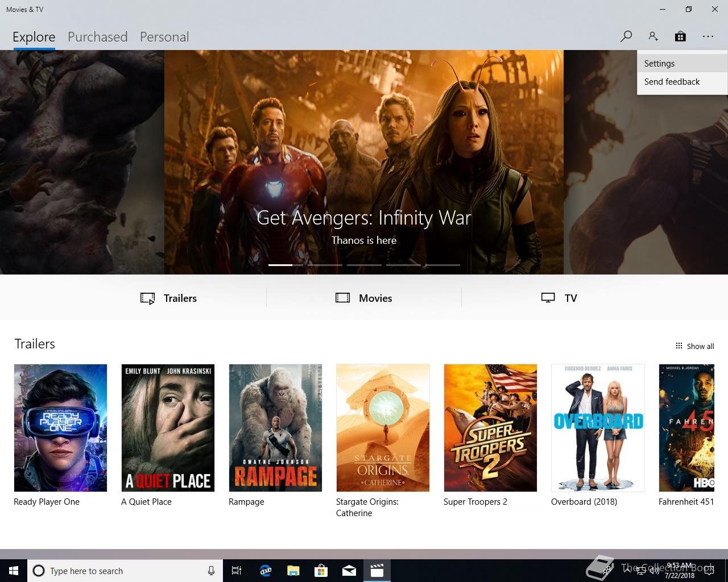Viewport: 728px width, 582px height.
Task: Open File Explorer from the taskbar
Action: click(293, 571)
